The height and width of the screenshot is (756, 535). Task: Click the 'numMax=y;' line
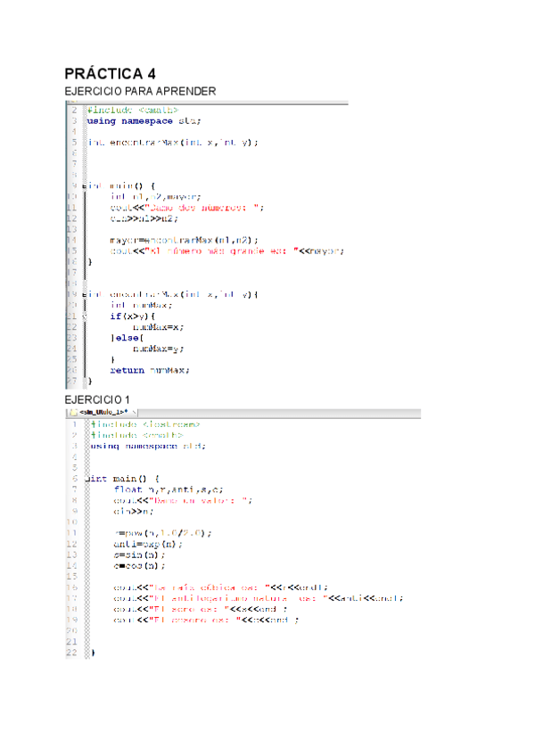point(158,349)
